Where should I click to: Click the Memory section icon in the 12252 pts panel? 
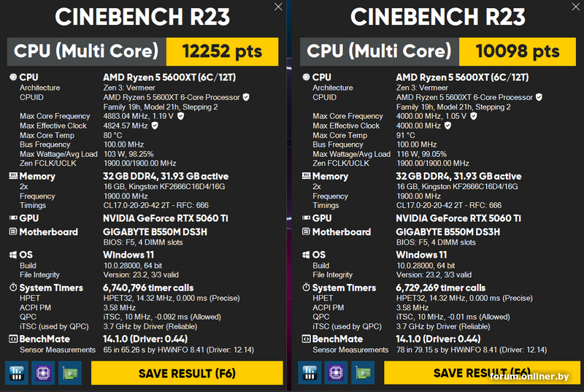[12, 176]
